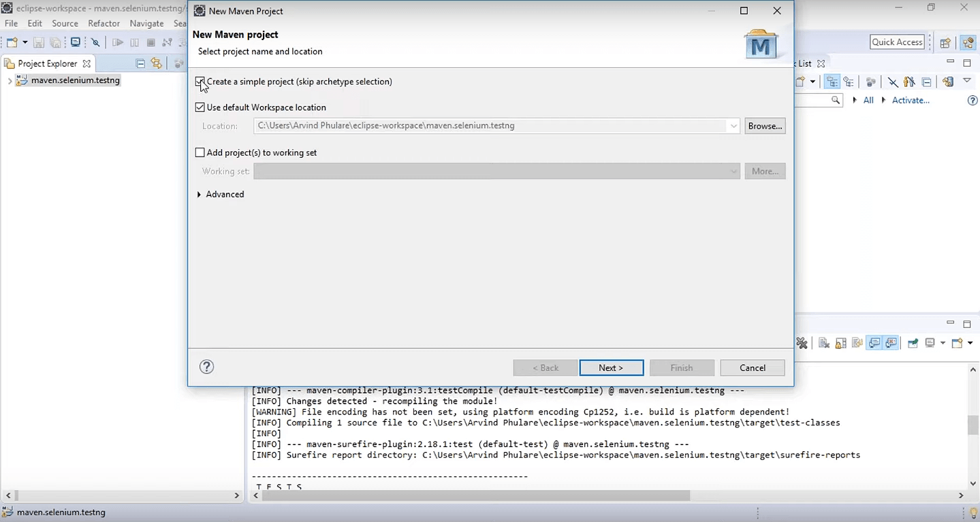
Task: Click the Console horizontal scrollbar
Action: [476, 495]
